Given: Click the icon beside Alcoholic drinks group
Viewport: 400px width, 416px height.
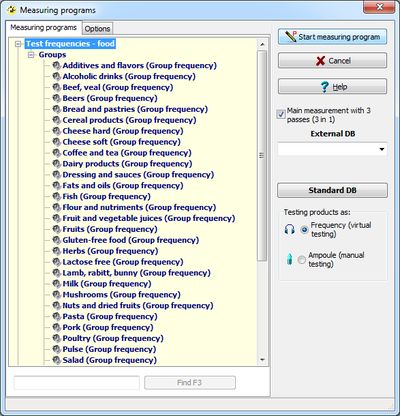Looking at the screenshot, I should [57, 76].
